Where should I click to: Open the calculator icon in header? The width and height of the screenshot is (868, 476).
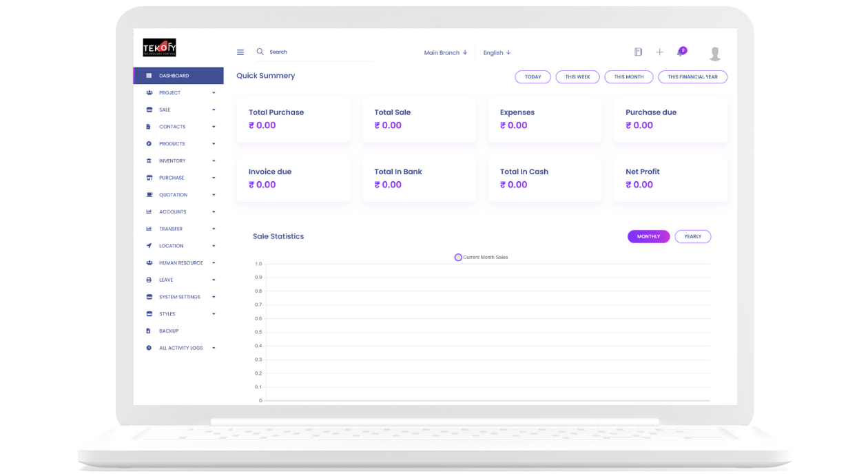point(638,52)
